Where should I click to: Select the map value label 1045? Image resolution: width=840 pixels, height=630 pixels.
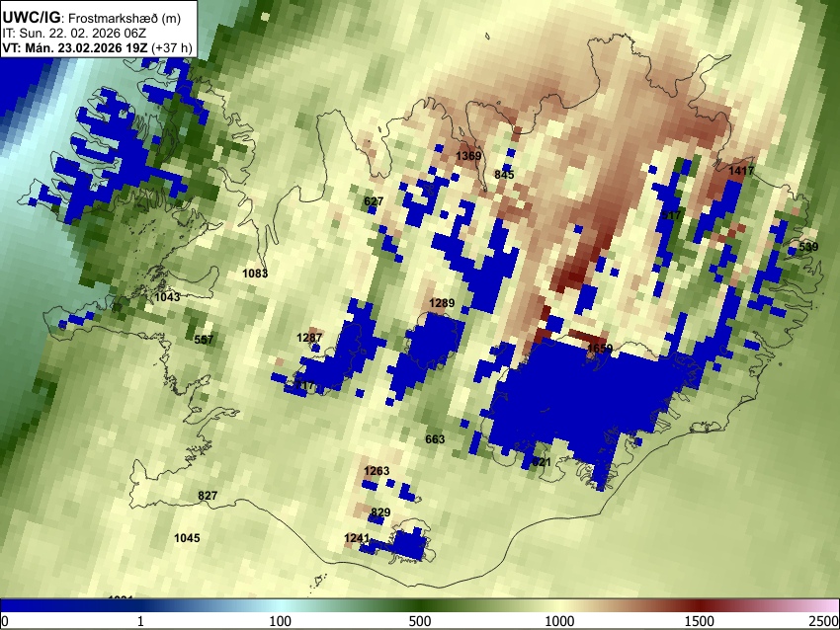point(187,538)
